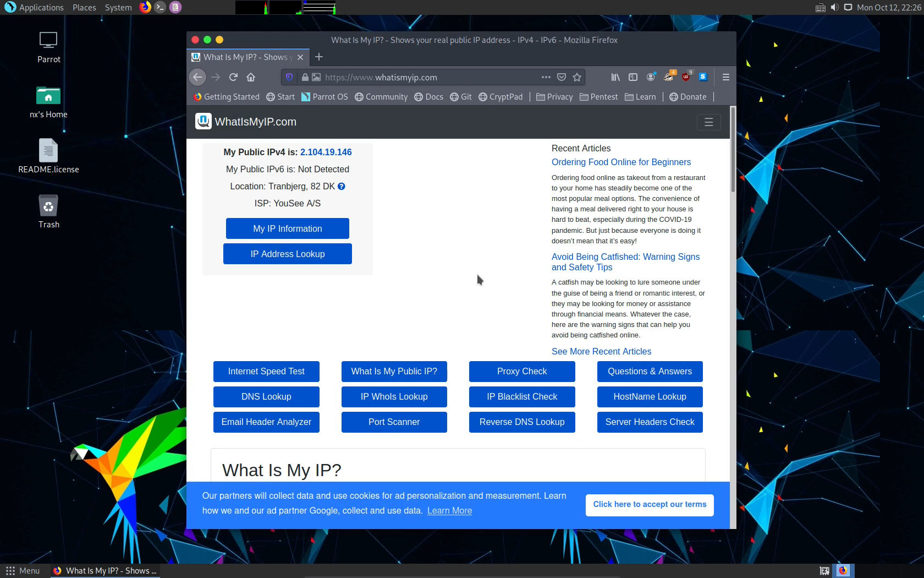Open CryptPad bookmark
The height and width of the screenshot is (578, 924).
pos(501,97)
